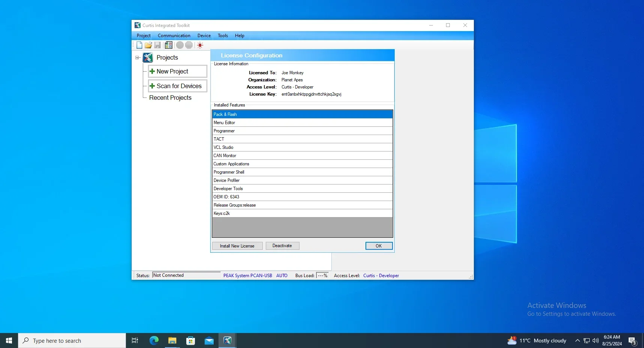
Task: Click the first gray circle toolbar icon
Action: tap(180, 45)
